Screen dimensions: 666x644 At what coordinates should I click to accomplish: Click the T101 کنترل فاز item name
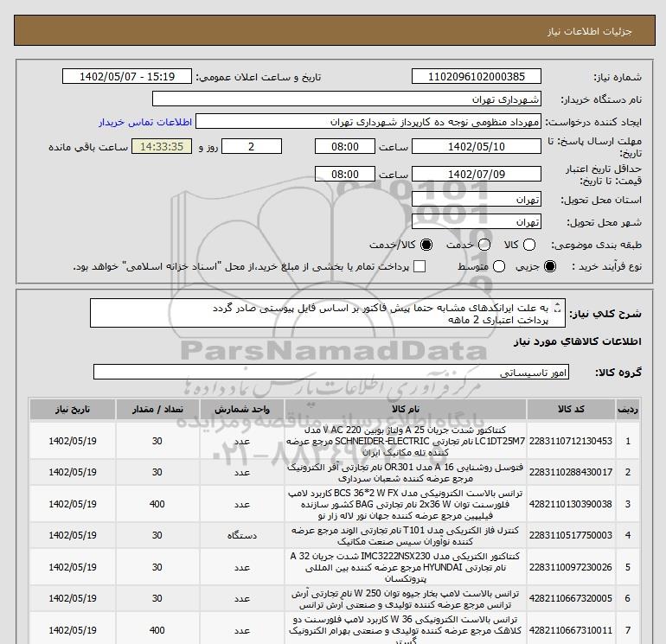click(x=406, y=536)
